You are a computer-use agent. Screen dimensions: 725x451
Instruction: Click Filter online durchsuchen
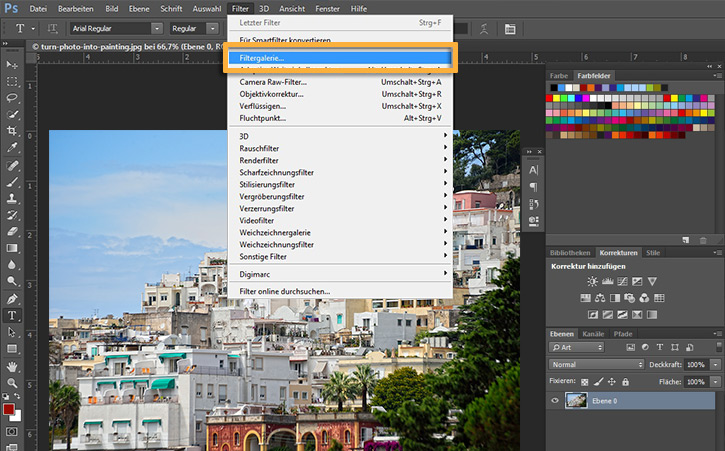point(340,291)
